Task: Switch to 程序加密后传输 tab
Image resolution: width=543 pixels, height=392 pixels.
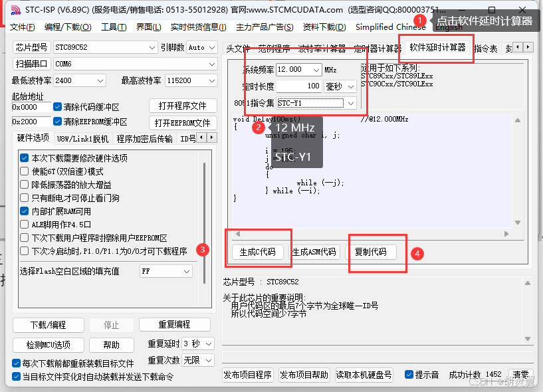Action: click(144, 139)
